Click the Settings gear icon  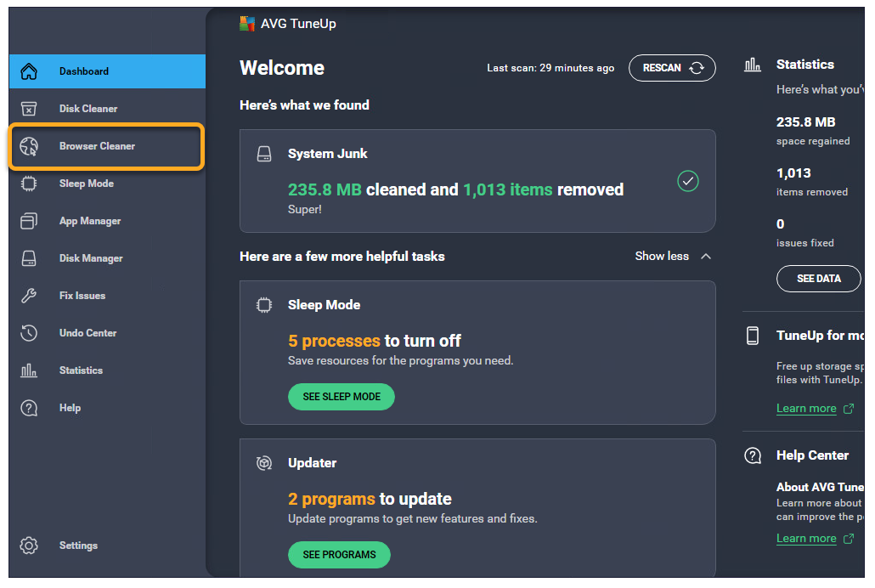[x=29, y=546]
